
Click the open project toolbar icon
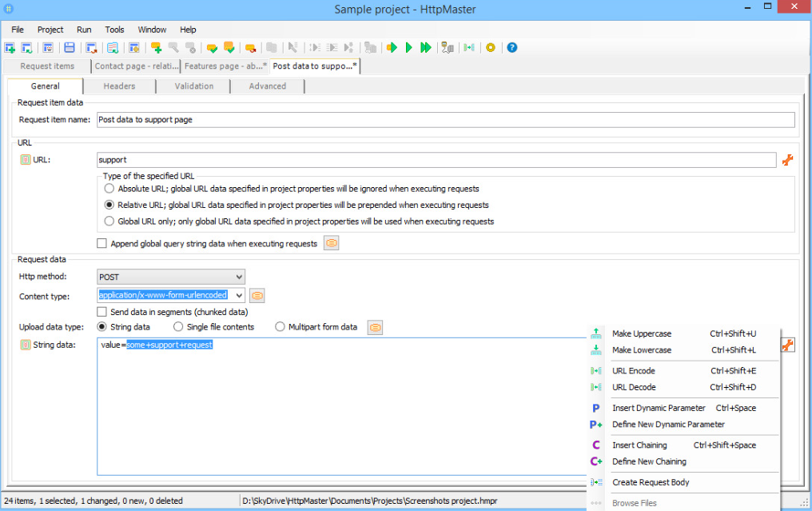coord(26,48)
